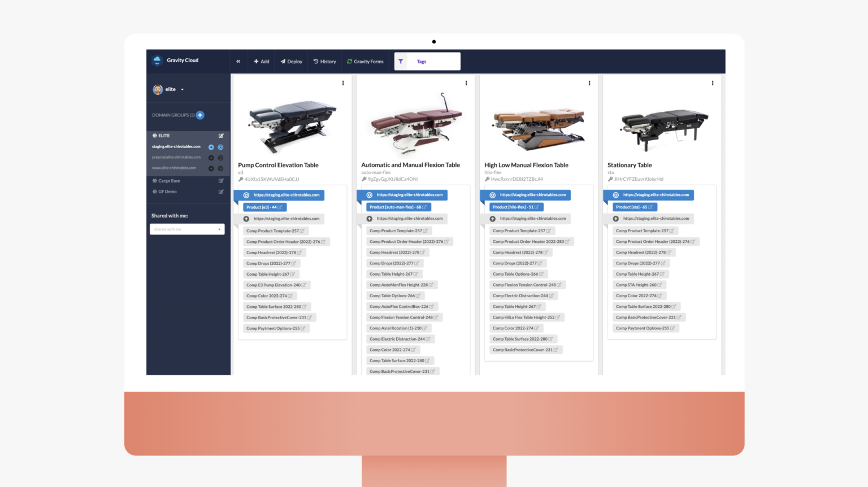Enable the target toggle for www.elite-chirotables.com
This screenshot has height=487, width=868.
coord(220,169)
